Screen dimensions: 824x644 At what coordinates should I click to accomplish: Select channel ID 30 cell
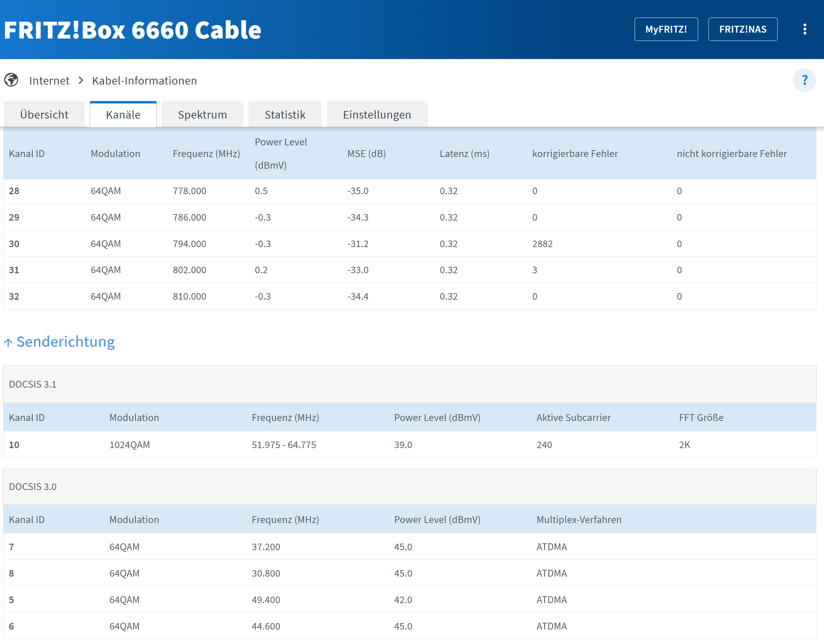click(14, 244)
